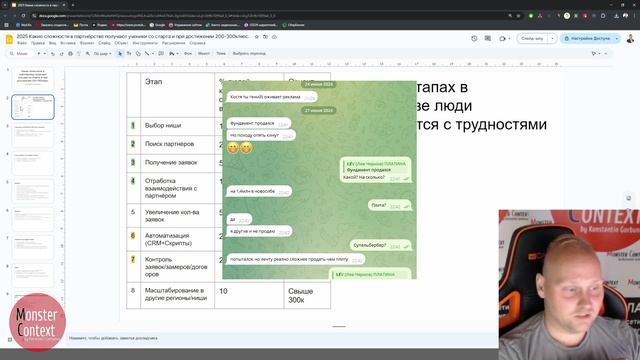Check the cloud save status icon
Image resolution: width=640 pixels, height=360 pixels.
coord(274,37)
